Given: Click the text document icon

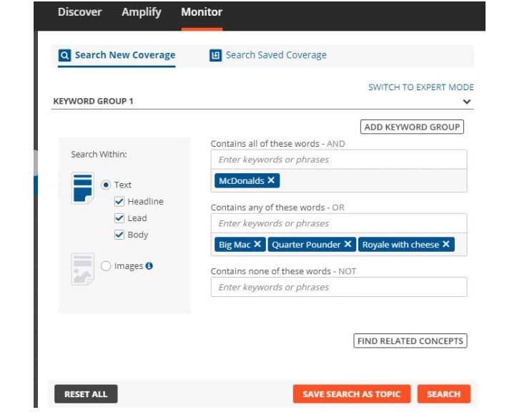Looking at the screenshot, I should [x=82, y=188].
